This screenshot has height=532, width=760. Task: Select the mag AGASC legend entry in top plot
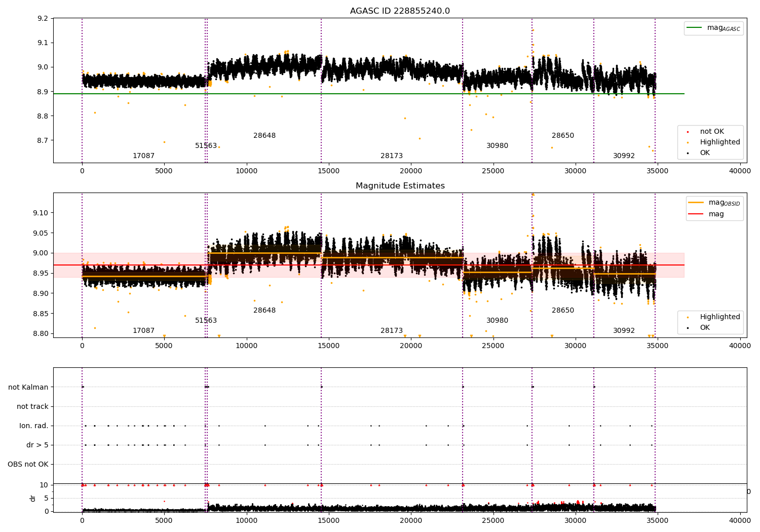pos(713,28)
